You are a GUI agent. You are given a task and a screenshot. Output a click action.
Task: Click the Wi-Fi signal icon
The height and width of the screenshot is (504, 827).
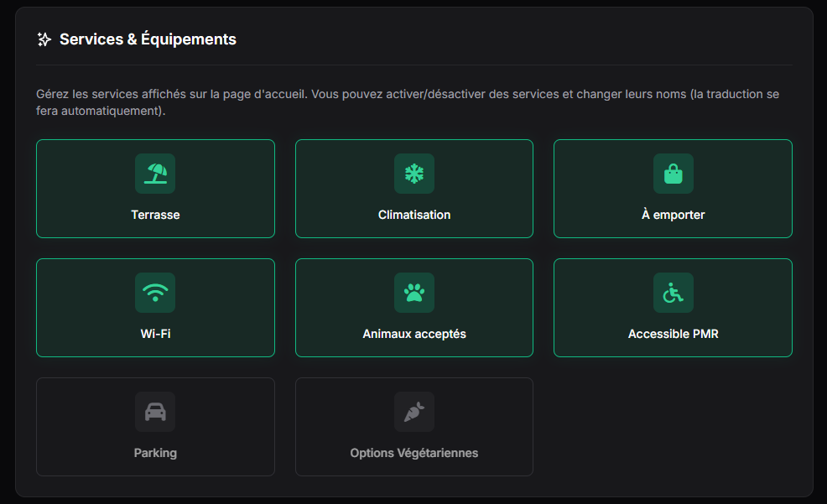click(x=155, y=293)
